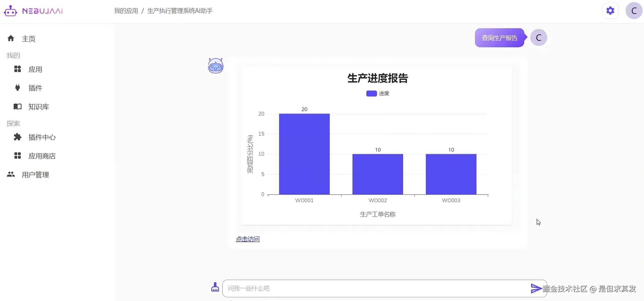644x301 pixels.
Task: Click the bot avatar beside the report
Action: 215,66
